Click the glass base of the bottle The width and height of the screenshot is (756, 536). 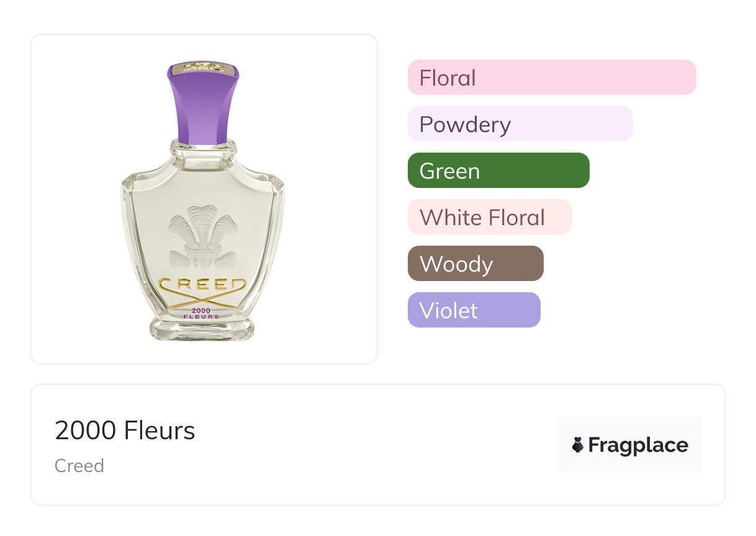click(x=202, y=329)
